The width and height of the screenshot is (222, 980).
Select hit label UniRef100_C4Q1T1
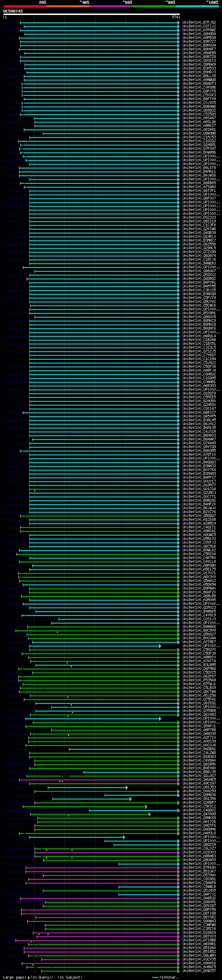(199, 527)
